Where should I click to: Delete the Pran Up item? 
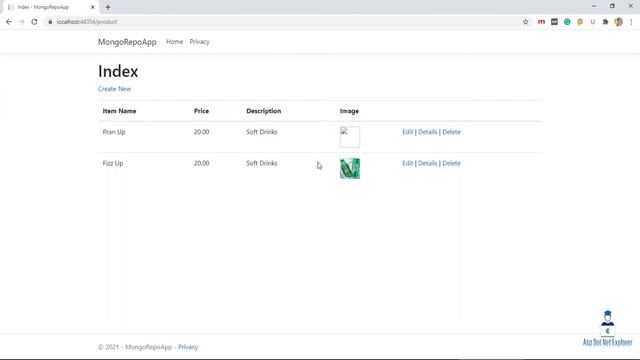tap(451, 132)
